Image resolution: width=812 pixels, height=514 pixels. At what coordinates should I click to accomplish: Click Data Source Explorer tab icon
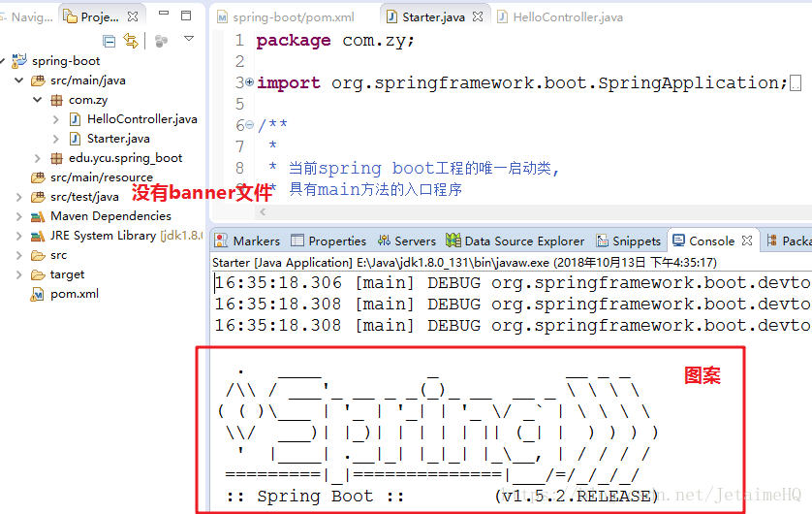453,240
